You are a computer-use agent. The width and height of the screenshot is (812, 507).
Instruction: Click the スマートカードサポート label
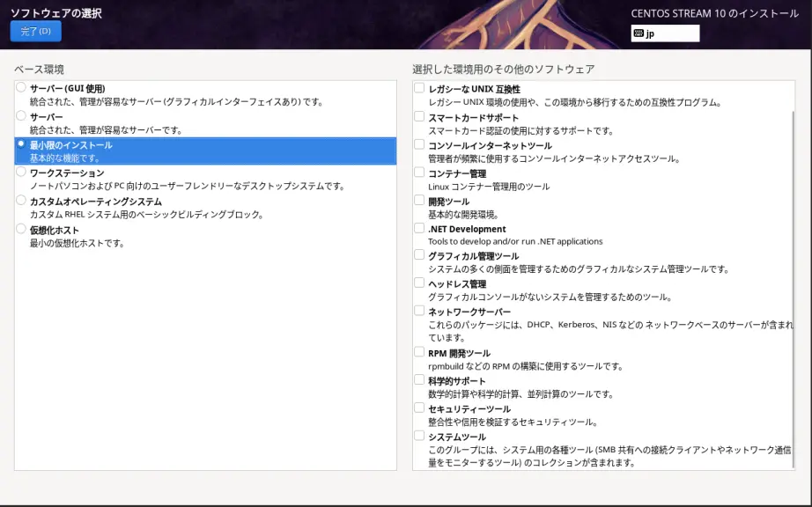473,117
